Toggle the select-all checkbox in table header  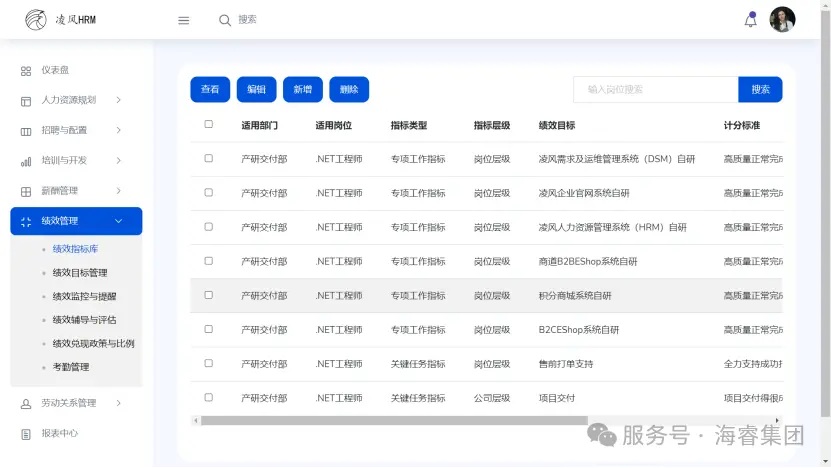tap(209, 125)
